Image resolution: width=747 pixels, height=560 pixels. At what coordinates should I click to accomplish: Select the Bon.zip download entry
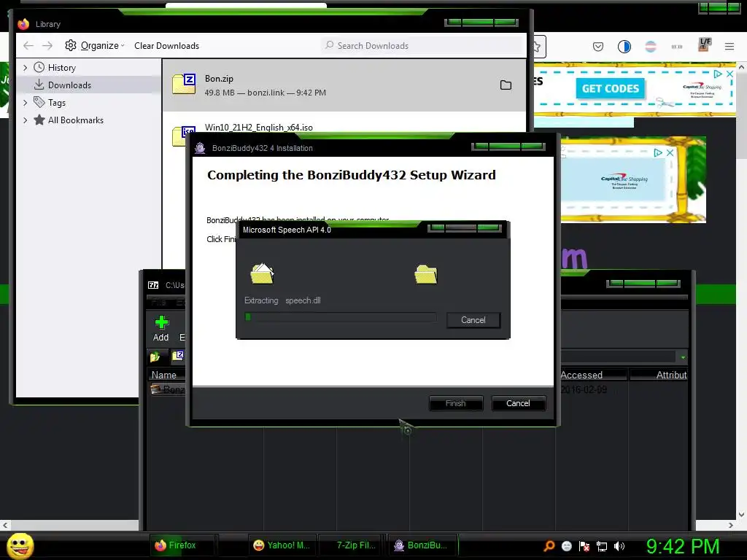pyautogui.click(x=344, y=85)
